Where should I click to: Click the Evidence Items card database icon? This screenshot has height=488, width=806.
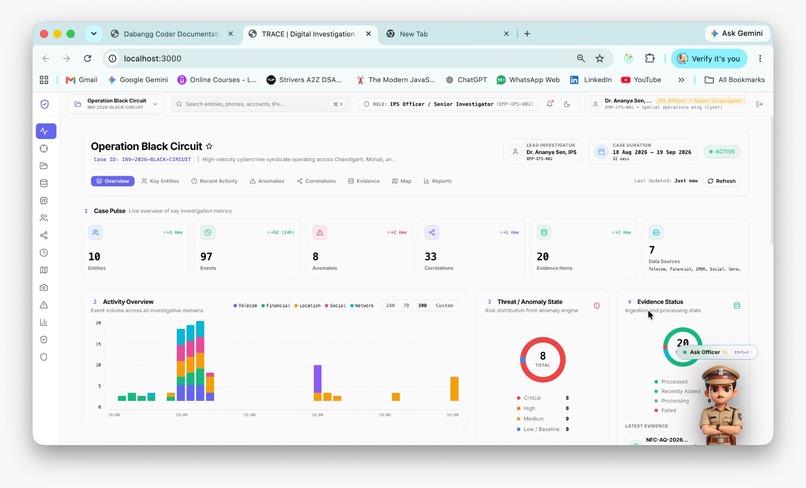point(544,232)
